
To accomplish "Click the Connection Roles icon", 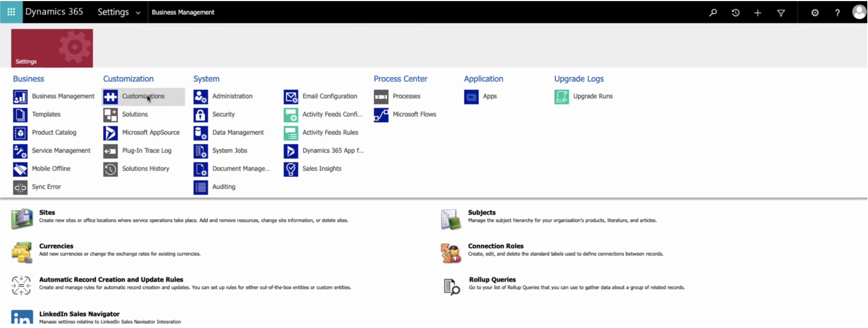I will coord(451,253).
